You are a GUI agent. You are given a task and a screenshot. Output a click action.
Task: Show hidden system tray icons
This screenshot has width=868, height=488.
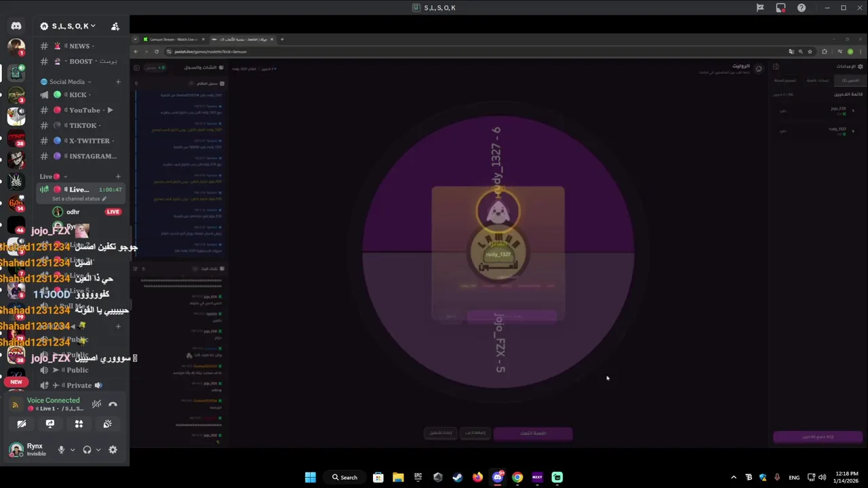734,477
